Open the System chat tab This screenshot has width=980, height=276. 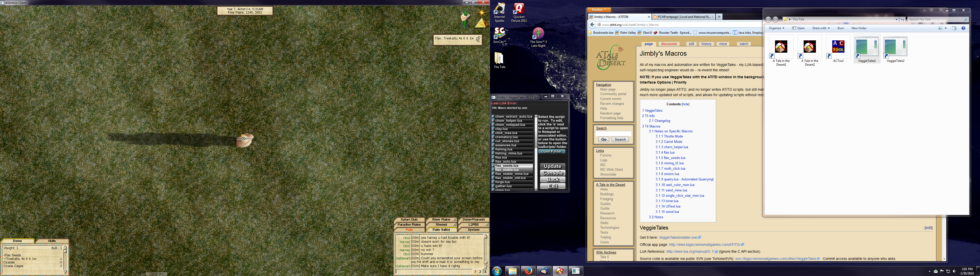[x=473, y=230]
